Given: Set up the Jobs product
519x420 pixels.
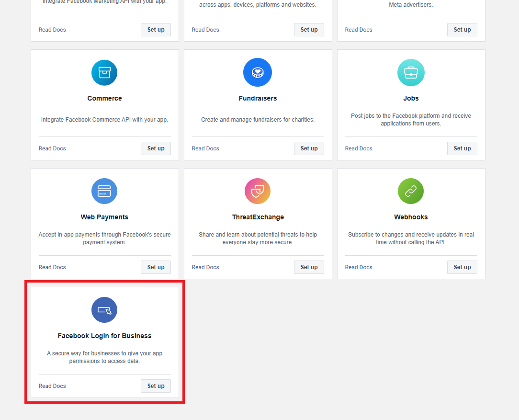Looking at the screenshot, I should (462, 148).
